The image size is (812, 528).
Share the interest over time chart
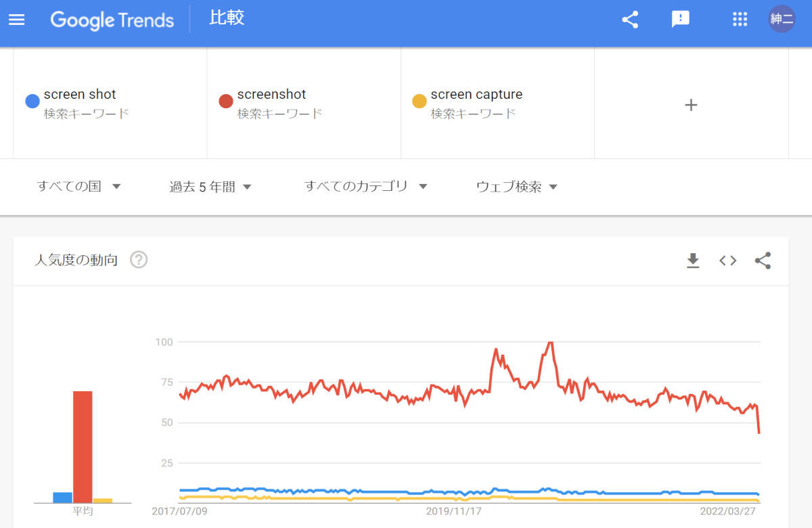coord(763,261)
